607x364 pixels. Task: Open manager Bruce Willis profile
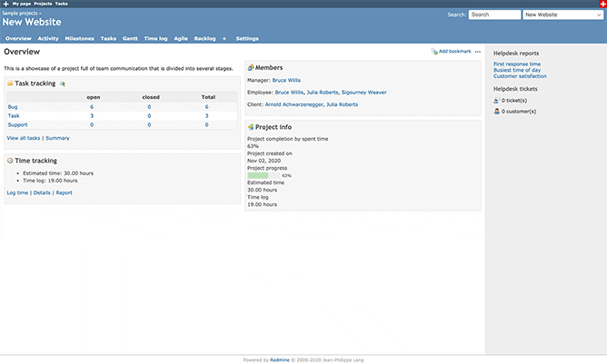[286, 81]
